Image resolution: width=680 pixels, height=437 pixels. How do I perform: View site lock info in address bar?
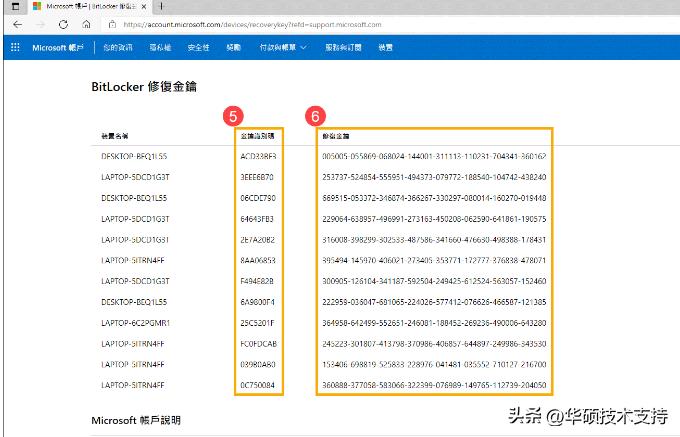coord(112,25)
